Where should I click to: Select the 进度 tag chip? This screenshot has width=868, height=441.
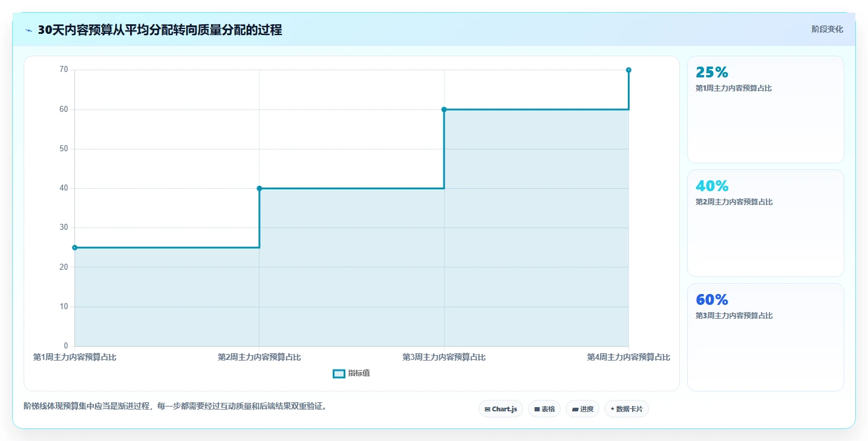coord(582,409)
